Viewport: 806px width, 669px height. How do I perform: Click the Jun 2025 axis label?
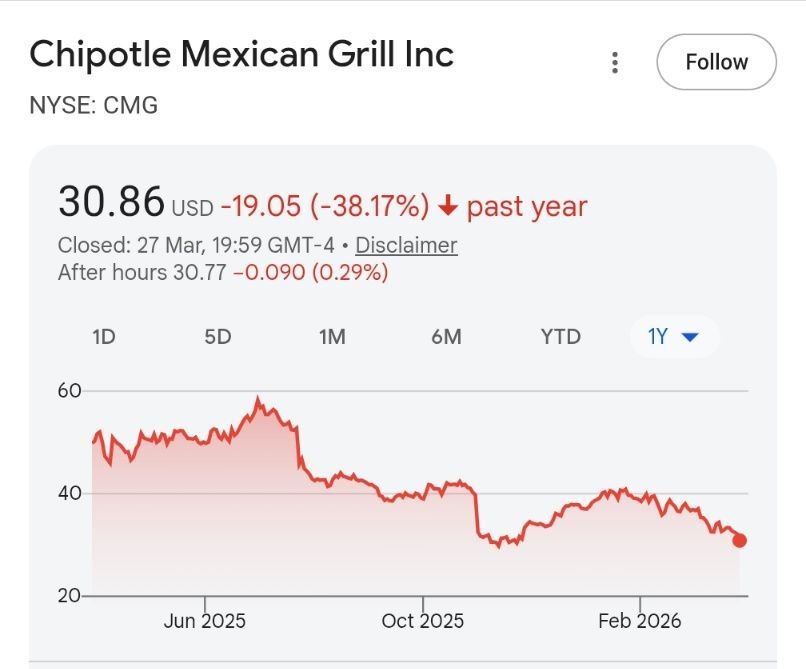(205, 621)
